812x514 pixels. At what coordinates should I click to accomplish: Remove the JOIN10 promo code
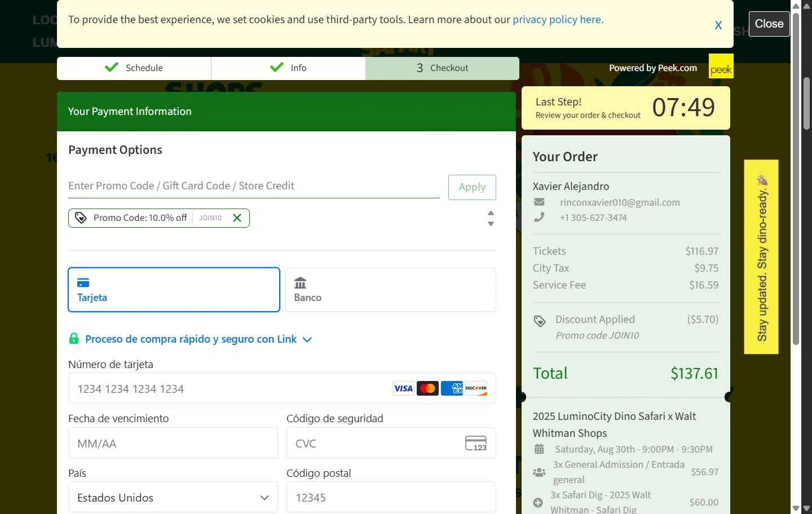[237, 218]
